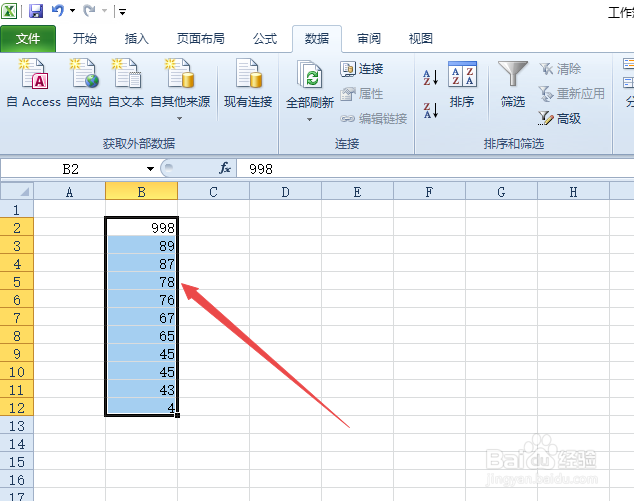634x501 pixels.
Task: Open 现有连接 dialog
Action: 248,83
